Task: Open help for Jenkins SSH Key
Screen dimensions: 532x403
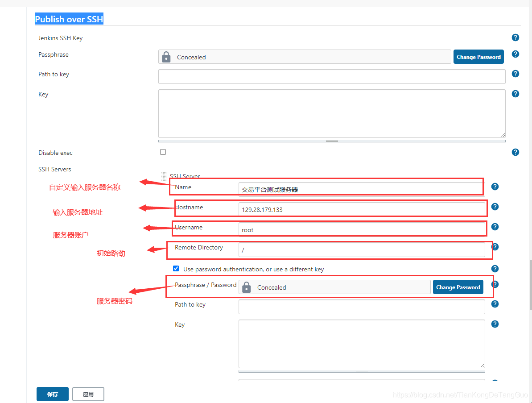Action: coord(515,37)
